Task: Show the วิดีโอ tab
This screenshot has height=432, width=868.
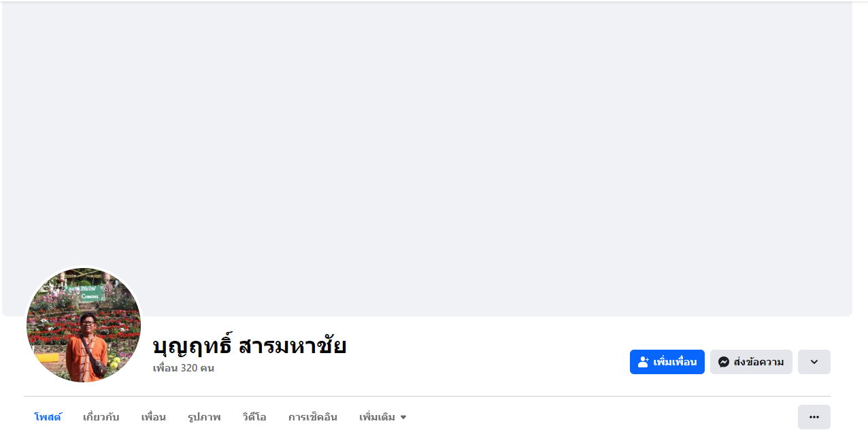Action: click(254, 417)
